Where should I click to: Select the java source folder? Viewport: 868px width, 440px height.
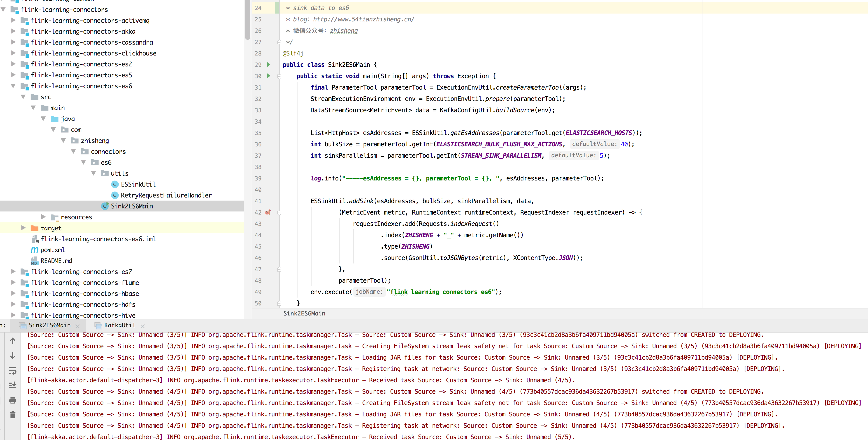pos(63,119)
